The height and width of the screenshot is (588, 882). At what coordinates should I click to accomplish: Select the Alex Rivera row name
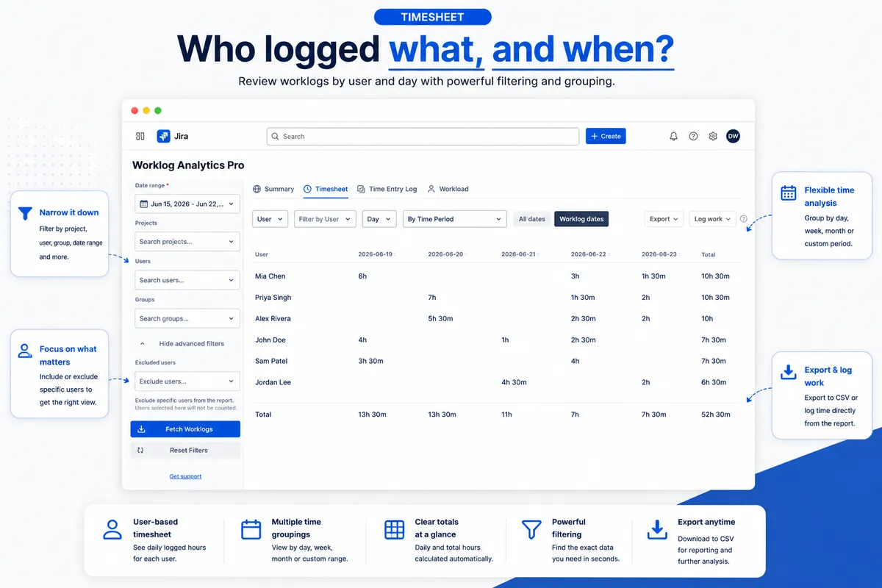coord(273,319)
